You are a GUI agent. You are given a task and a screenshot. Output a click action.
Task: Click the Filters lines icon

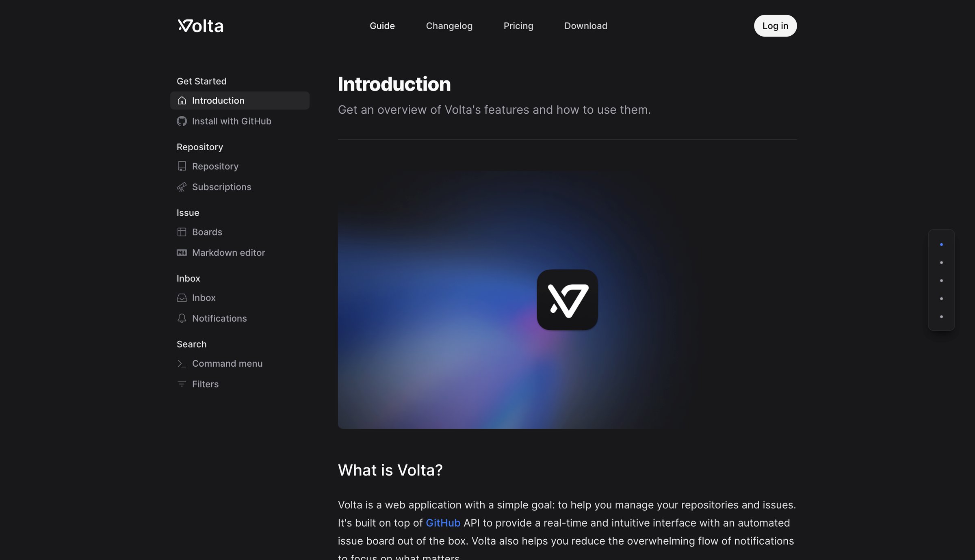coord(182,384)
